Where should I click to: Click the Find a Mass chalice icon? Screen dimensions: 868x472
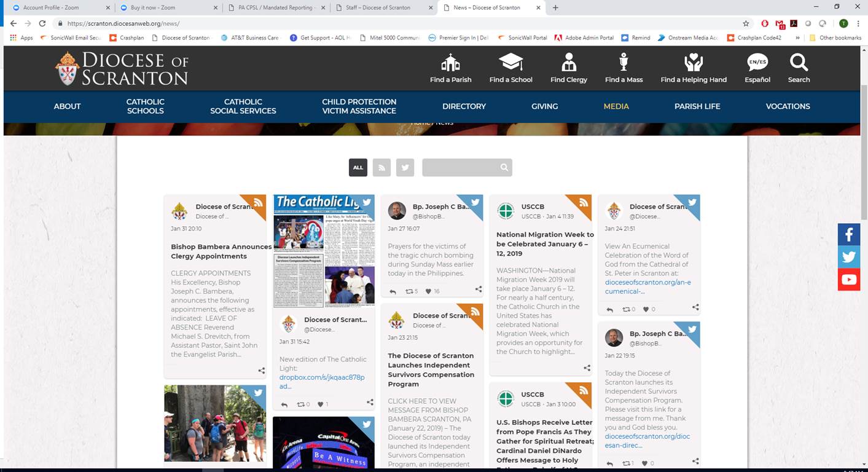click(624, 63)
